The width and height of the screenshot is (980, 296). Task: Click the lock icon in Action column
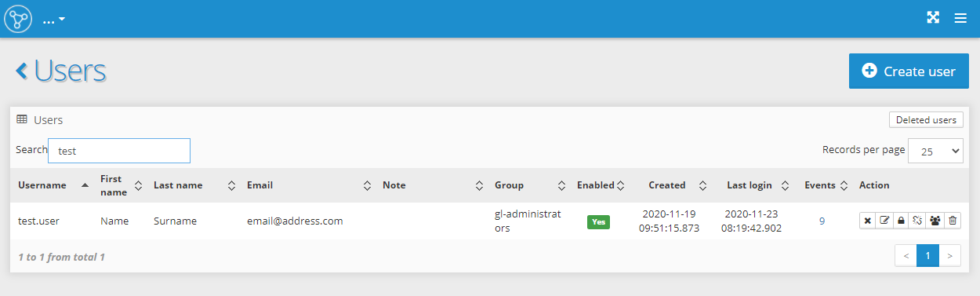pos(902,221)
